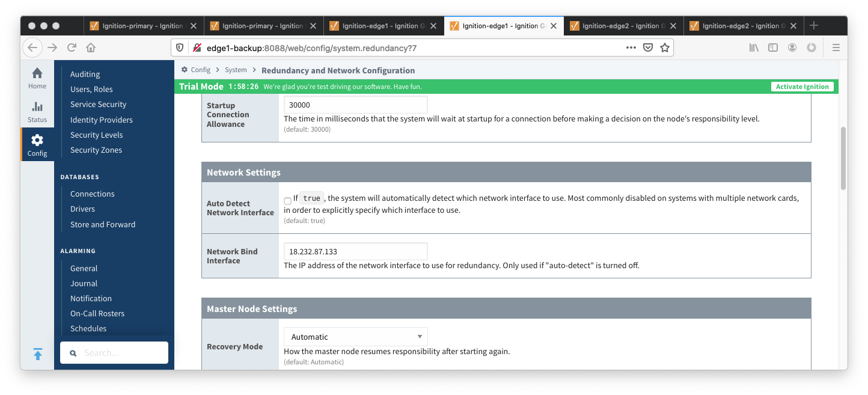Select the Config gear icon
The width and height of the screenshot is (868, 395).
coord(37,140)
